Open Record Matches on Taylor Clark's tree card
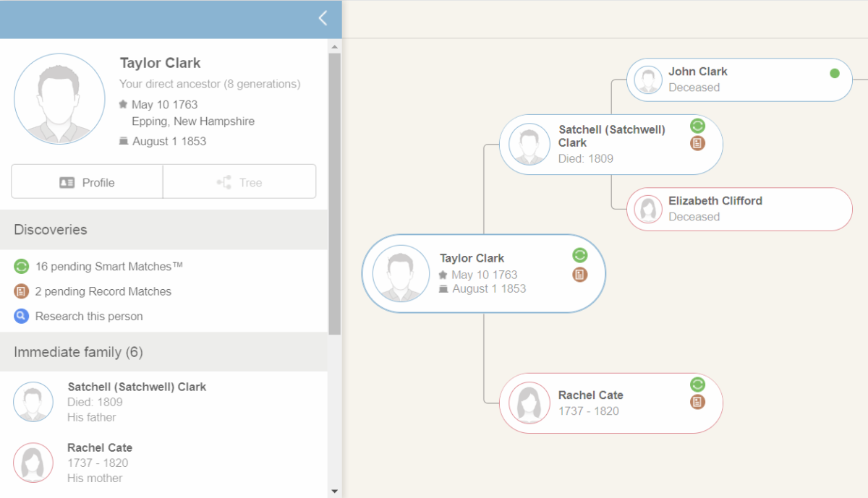The image size is (868, 498). [579, 275]
